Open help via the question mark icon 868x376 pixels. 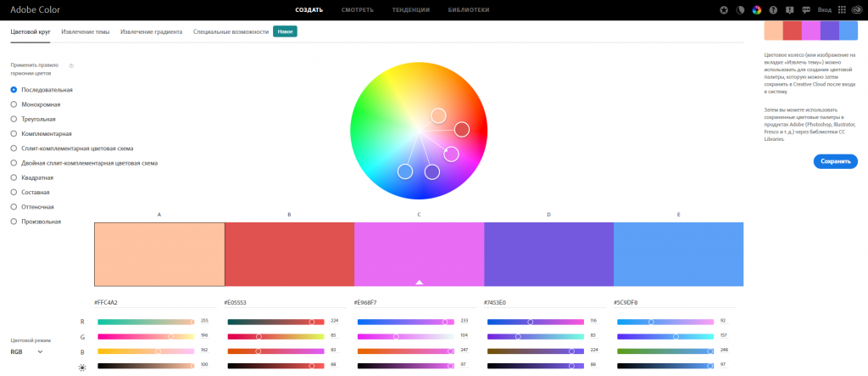coord(773,10)
